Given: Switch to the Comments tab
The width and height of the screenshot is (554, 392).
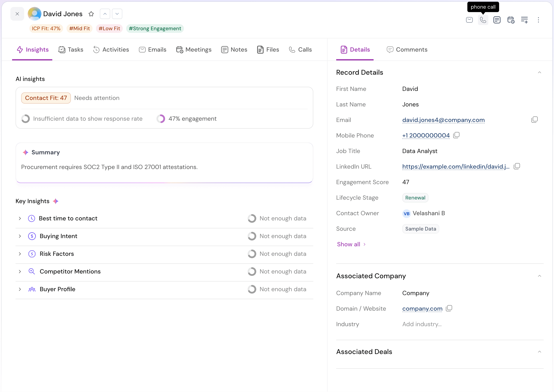Looking at the screenshot, I should pyautogui.click(x=407, y=49).
